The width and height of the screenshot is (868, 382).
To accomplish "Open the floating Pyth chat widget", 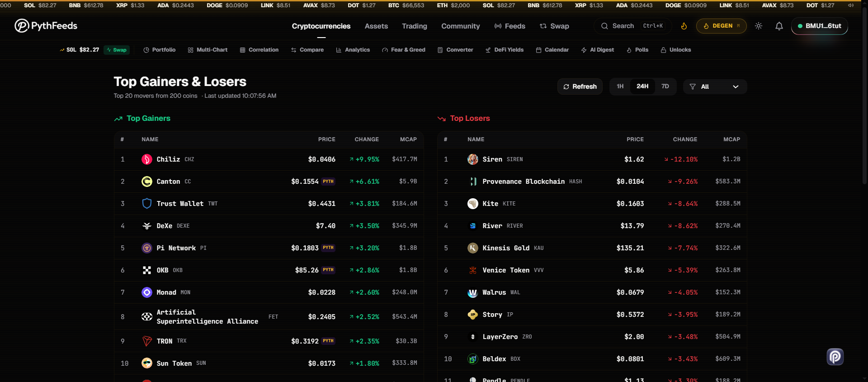I will tap(835, 357).
